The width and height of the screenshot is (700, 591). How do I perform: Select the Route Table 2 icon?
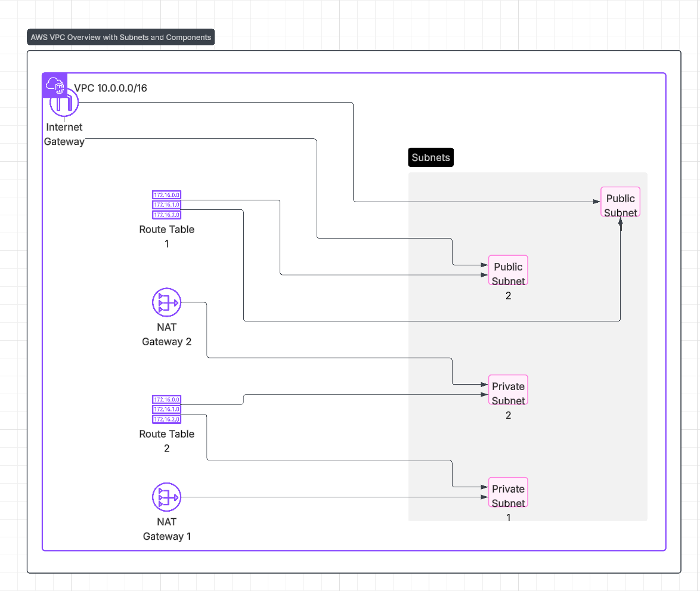coord(166,409)
